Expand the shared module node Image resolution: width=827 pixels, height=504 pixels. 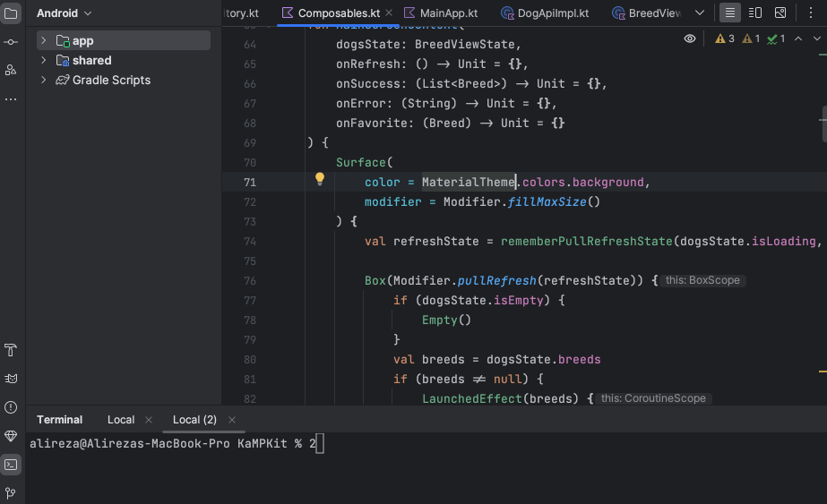tap(44, 60)
